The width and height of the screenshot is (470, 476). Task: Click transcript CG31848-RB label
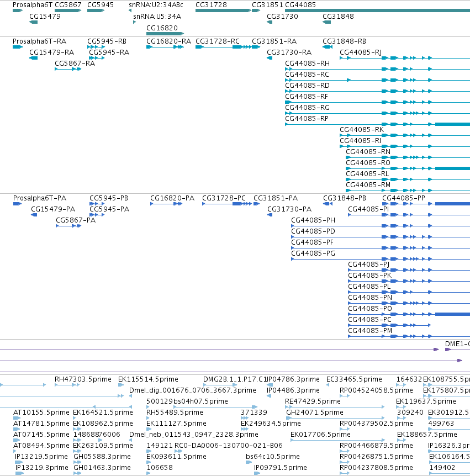pyautogui.click(x=344, y=41)
